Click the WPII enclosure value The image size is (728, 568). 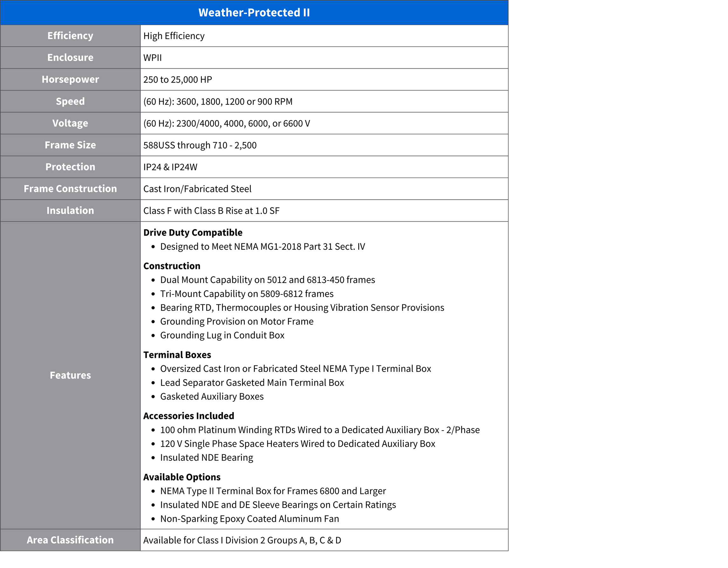click(152, 58)
